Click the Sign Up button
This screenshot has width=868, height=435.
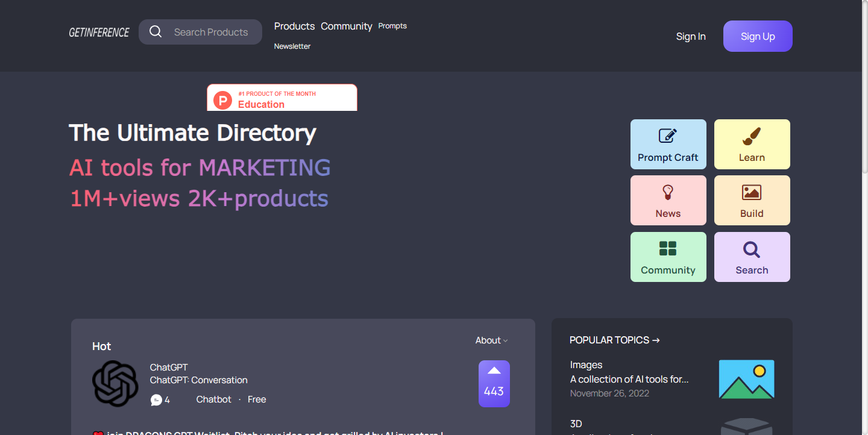tap(758, 36)
